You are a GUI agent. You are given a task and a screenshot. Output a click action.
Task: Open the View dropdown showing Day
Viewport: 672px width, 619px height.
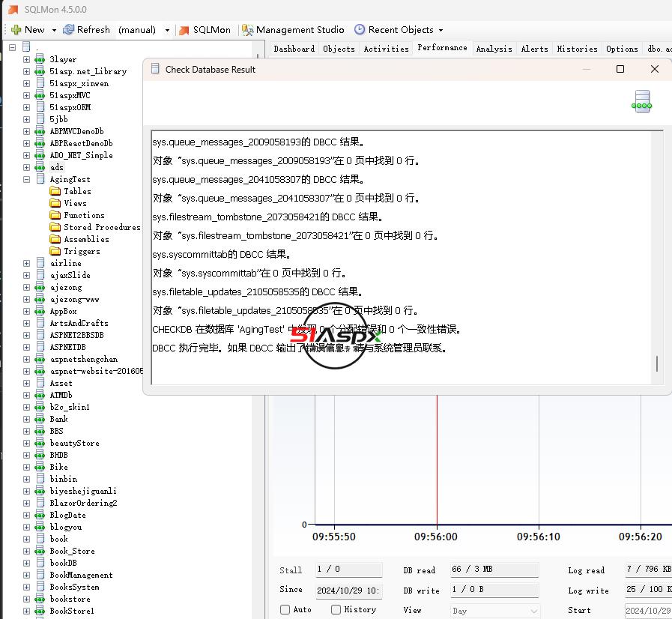tap(494, 611)
